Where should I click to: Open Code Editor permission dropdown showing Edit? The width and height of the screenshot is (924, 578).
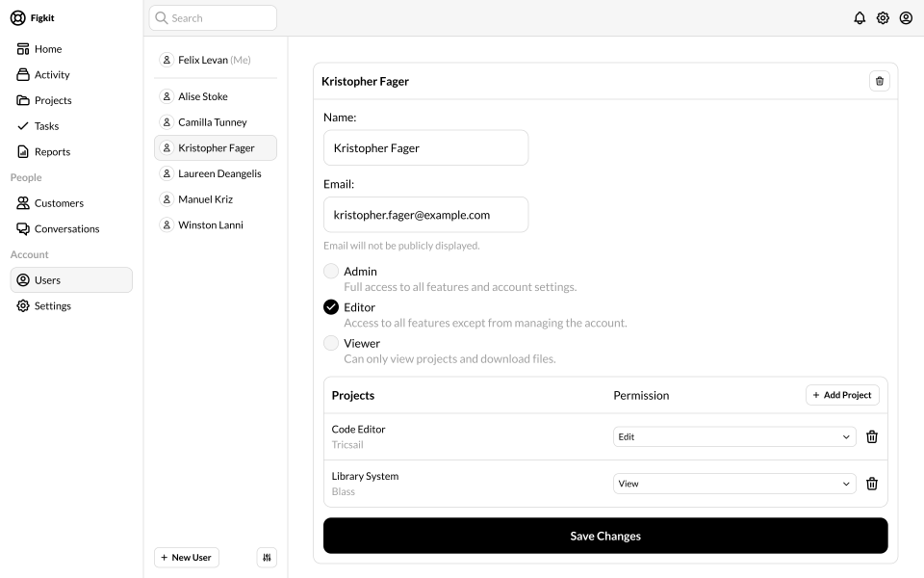(734, 437)
